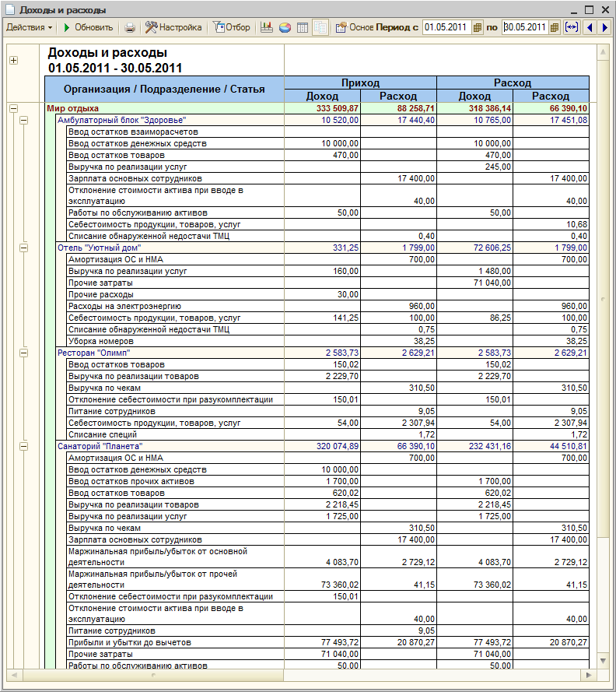The width and height of the screenshot is (616, 692).
Task: Switch to the table view icon
Action: (x=303, y=27)
